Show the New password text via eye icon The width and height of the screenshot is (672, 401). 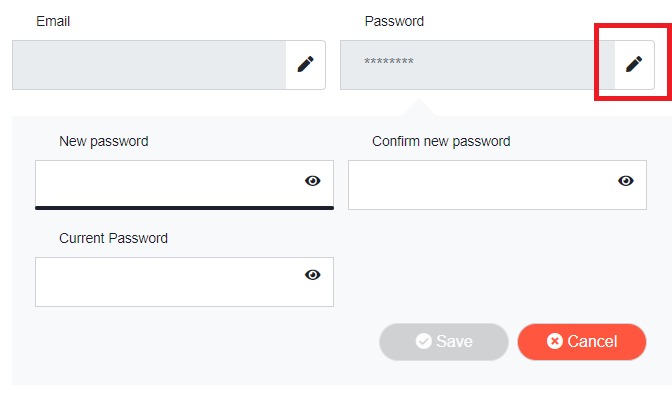313,181
